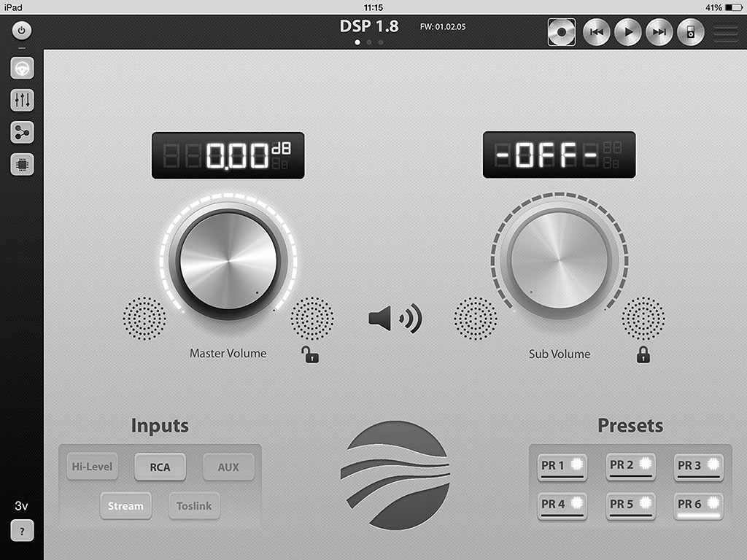Screen dimensions: 747x560
Task: Load preset PR 1
Action: coord(562,467)
